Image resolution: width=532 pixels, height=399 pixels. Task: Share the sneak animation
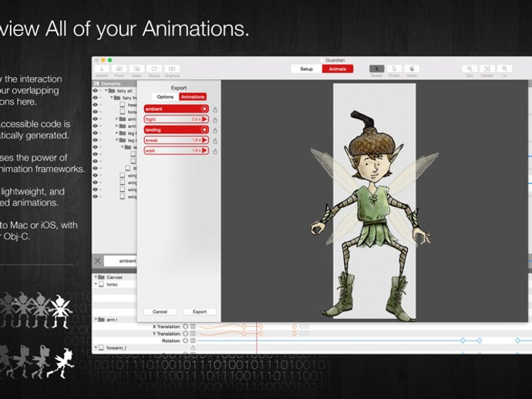215,141
